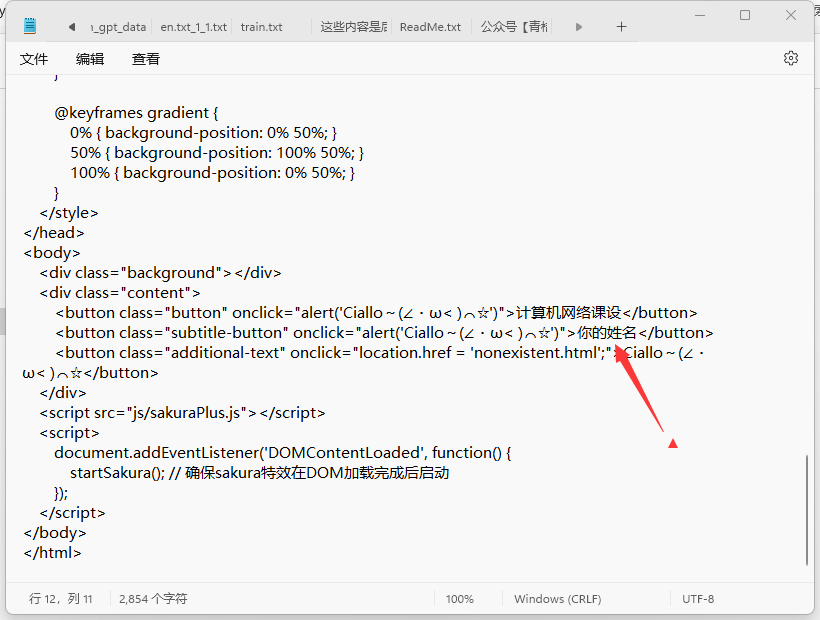Click the </head> closing tag
This screenshot has width=820, height=620.
[54, 233]
